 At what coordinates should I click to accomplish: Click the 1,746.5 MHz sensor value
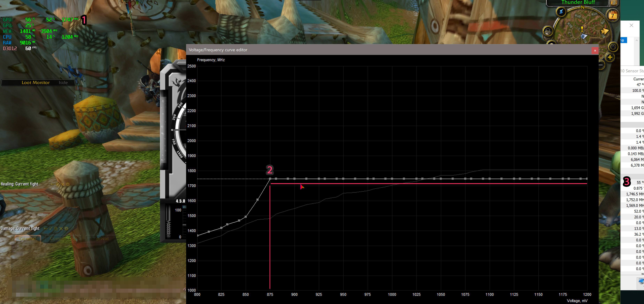point(635,194)
